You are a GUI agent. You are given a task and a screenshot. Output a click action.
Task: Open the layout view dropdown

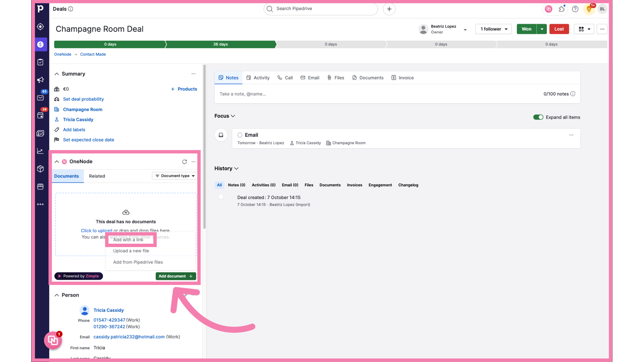tap(584, 29)
